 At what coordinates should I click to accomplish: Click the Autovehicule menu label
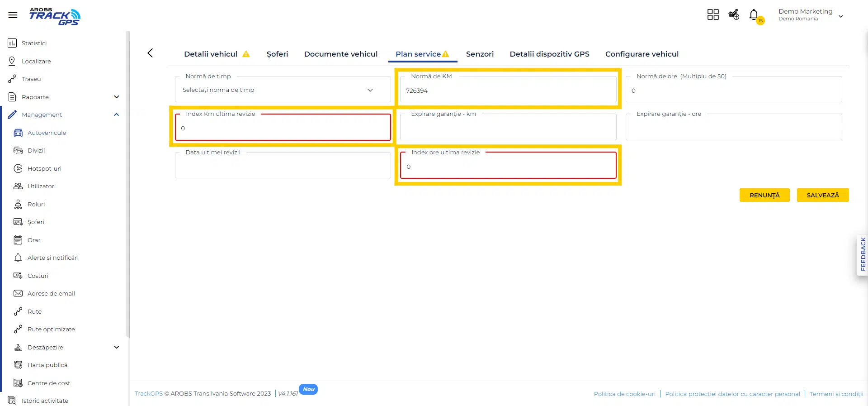click(47, 133)
